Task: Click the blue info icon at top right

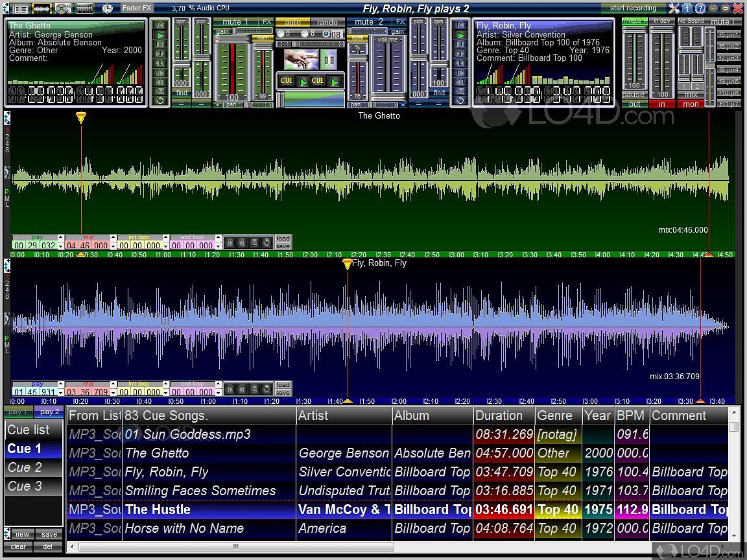Action: [x=687, y=8]
